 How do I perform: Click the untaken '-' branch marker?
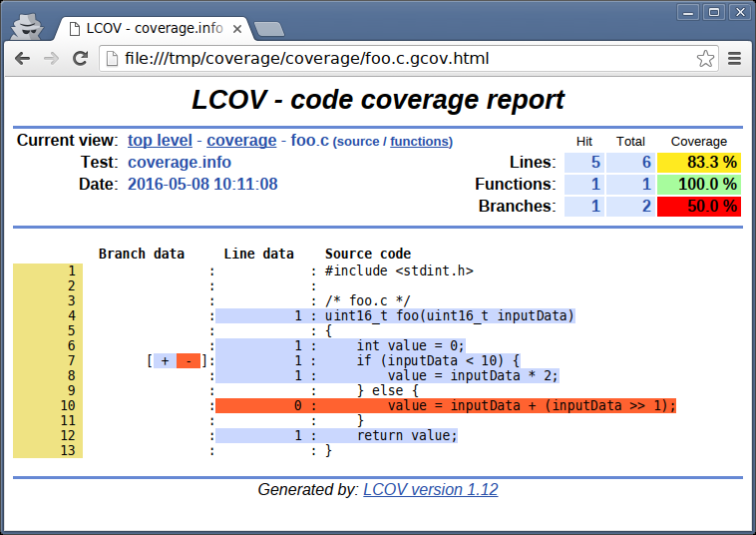click(x=189, y=361)
